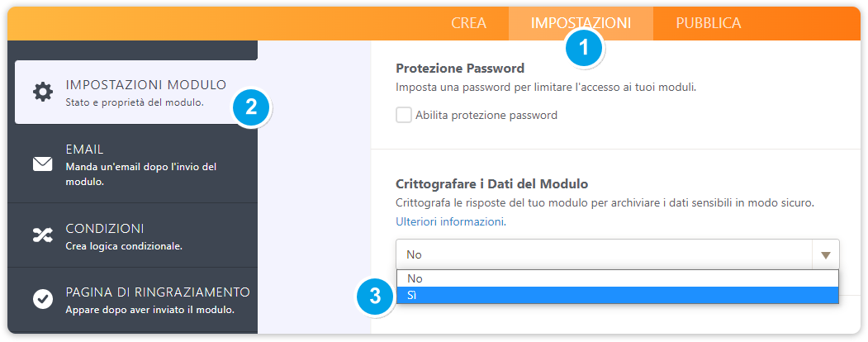Open the IMPOSTAZIONI tab
Viewport: 868px width, 342px height.
[581, 23]
